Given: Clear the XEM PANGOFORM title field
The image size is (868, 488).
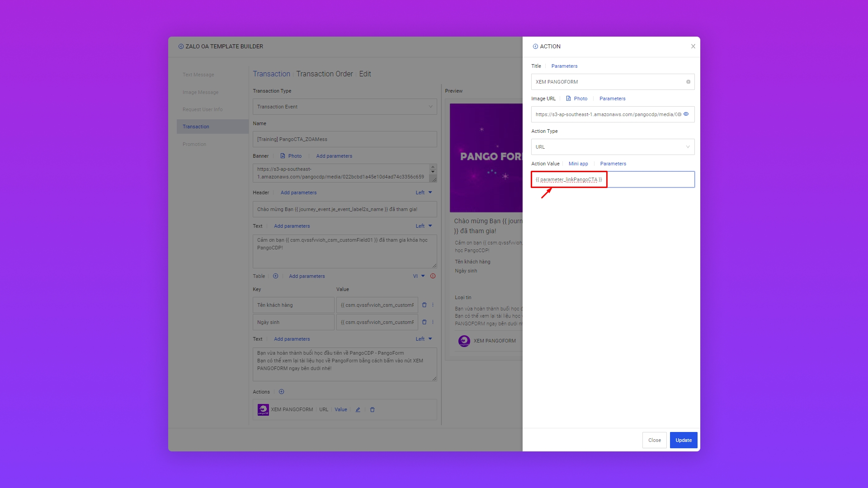Looking at the screenshot, I should 688,82.
